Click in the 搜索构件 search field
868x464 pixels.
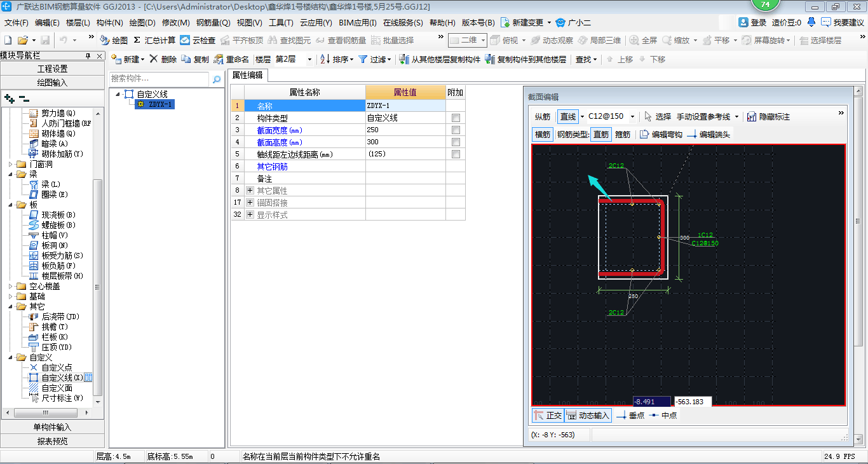(x=159, y=79)
